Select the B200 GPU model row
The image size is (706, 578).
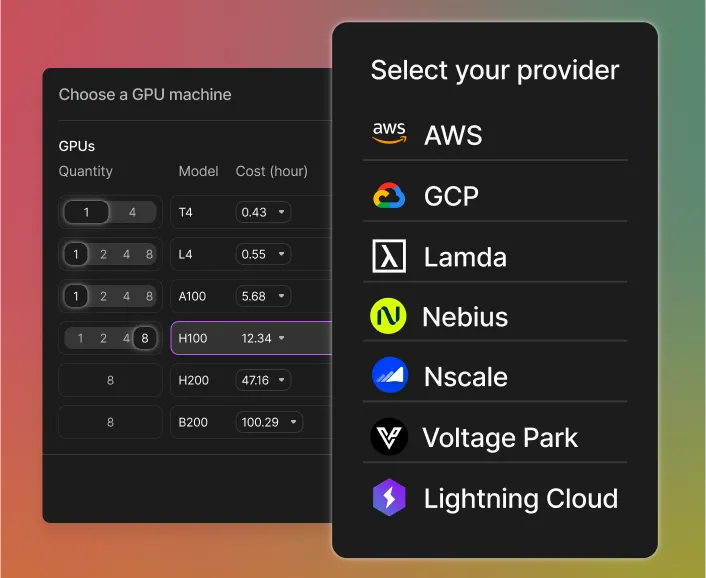tap(251, 422)
